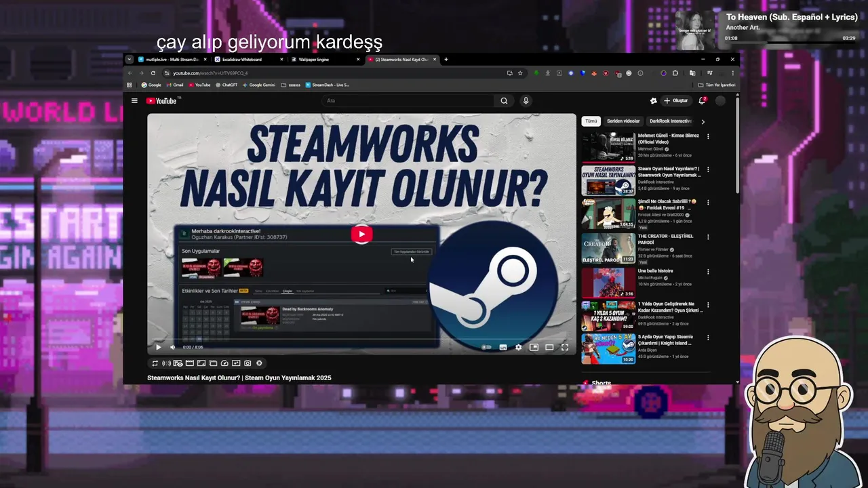Open the Tüm Yer İşaretleri folder
Image resolution: width=868 pixels, height=488 pixels.
717,85
